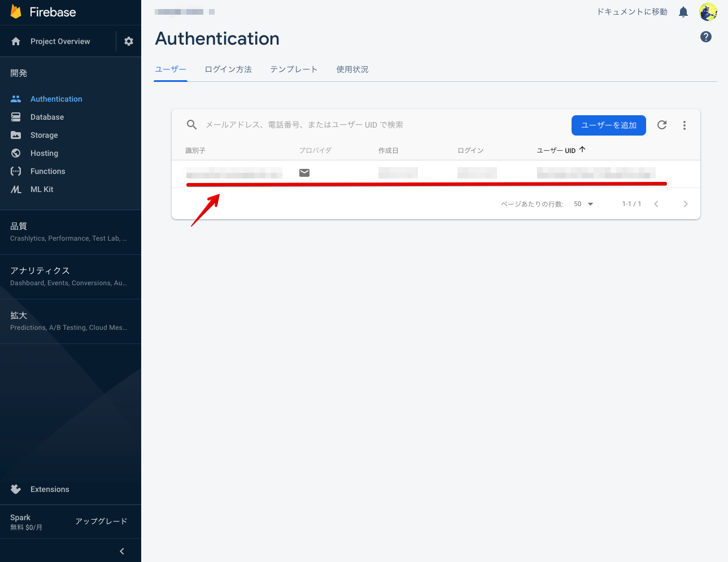Image resolution: width=728 pixels, height=562 pixels.
Task: Open Extensions in the sidebar
Action: point(50,489)
